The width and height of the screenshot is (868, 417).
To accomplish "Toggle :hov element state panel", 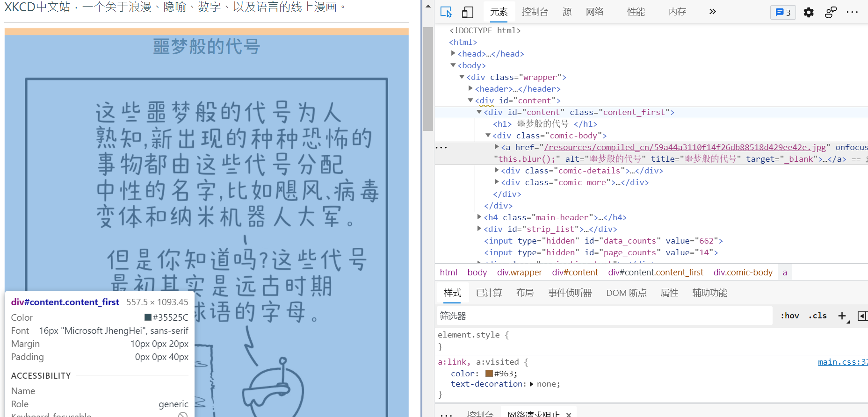I will click(x=790, y=316).
